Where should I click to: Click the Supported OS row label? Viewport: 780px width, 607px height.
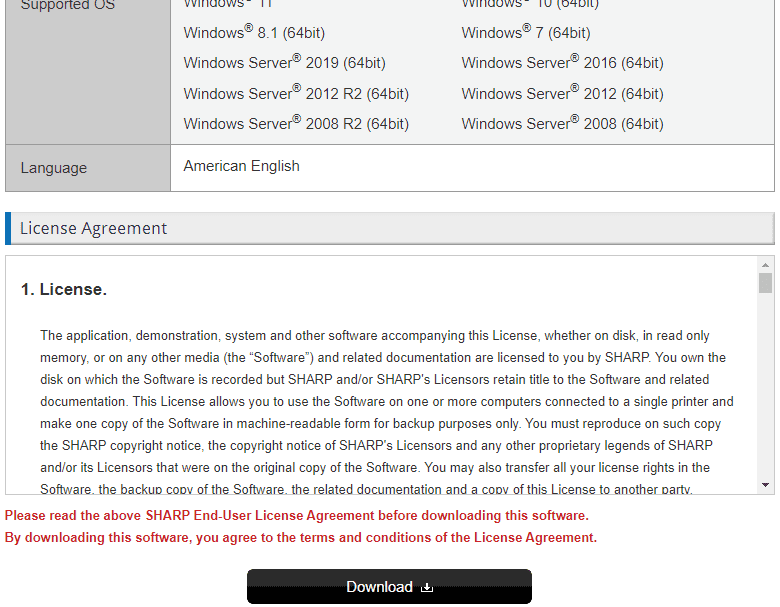[67, 6]
